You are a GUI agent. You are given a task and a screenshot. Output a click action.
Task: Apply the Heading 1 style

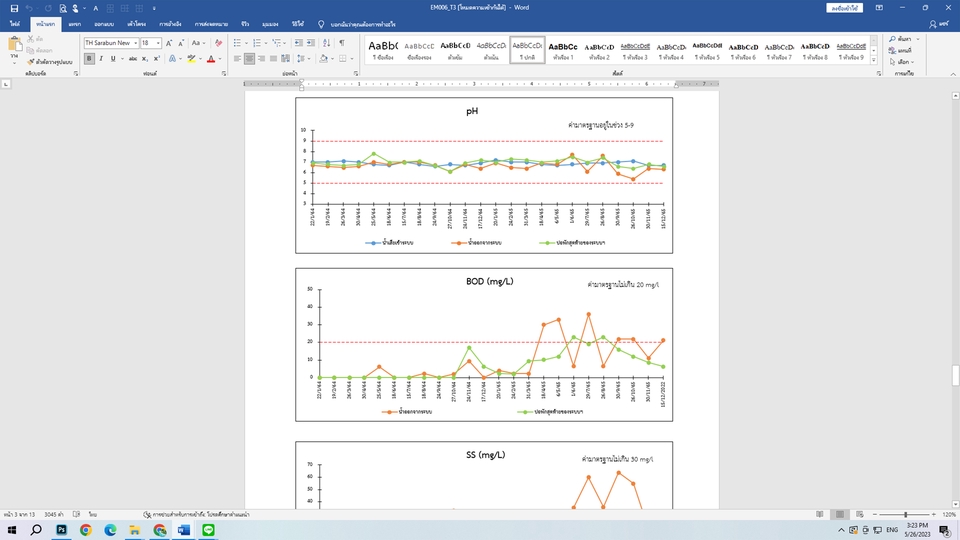(563, 50)
